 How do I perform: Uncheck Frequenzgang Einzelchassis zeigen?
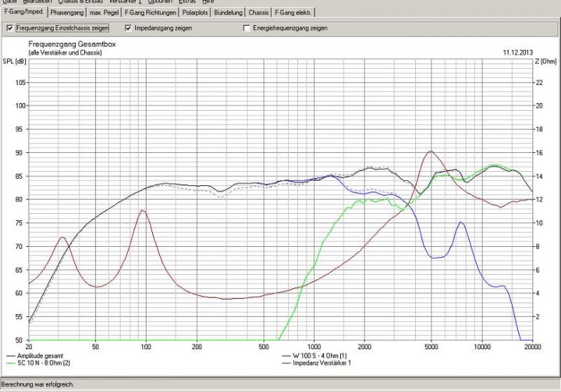pos(10,29)
